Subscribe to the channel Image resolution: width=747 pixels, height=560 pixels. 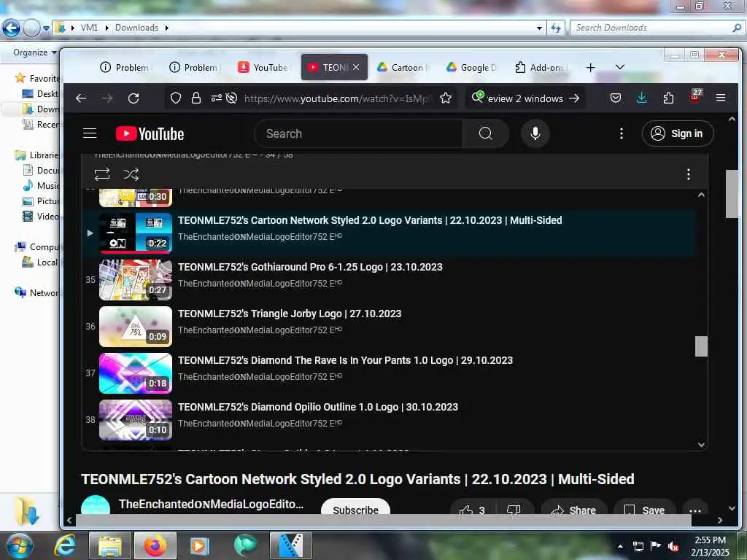click(355, 507)
